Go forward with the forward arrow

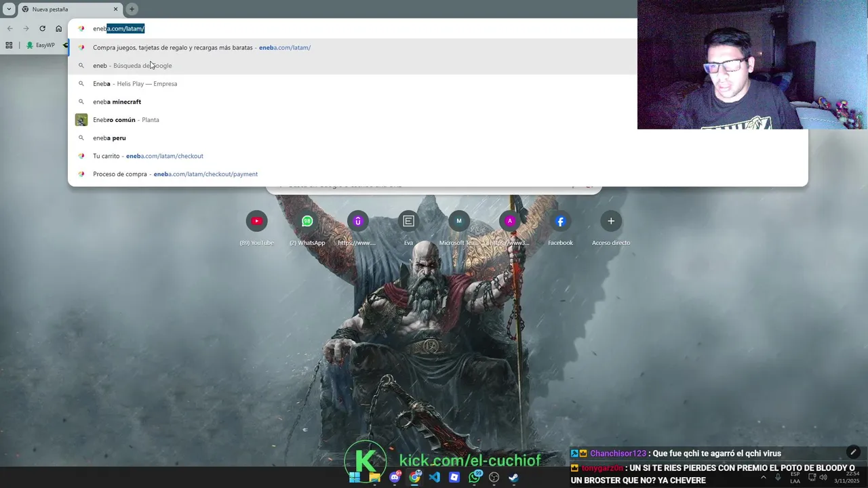[26, 28]
